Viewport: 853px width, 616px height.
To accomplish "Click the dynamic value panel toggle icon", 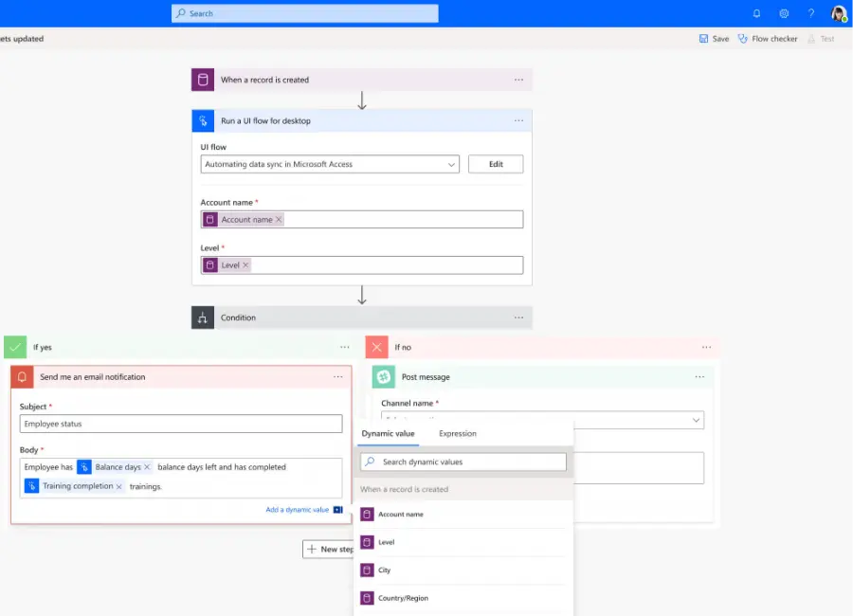I will (337, 510).
